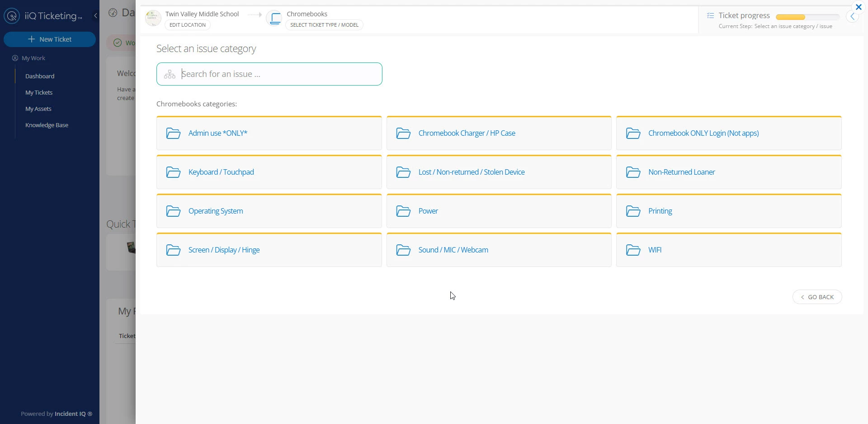Click the folder icon for Operating System
Image resolution: width=868 pixels, height=424 pixels.
tap(173, 211)
